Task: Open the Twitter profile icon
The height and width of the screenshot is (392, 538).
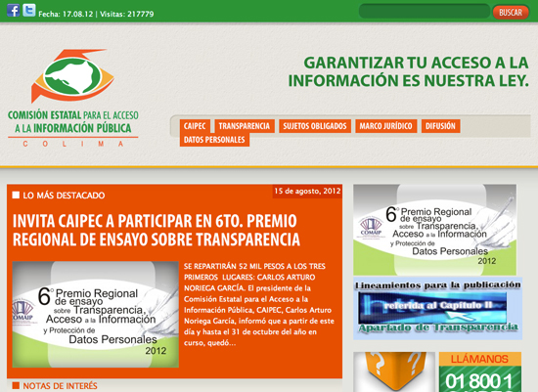Action: (x=29, y=10)
